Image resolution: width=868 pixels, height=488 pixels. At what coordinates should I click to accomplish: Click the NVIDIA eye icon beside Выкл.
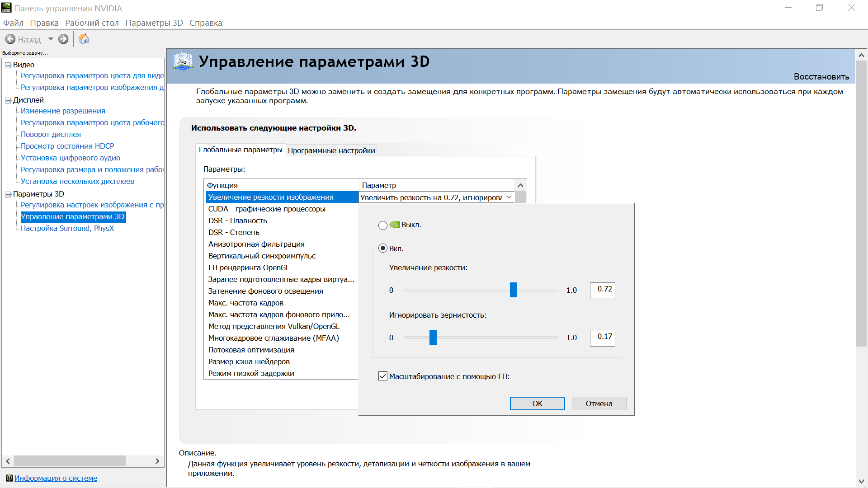point(395,225)
